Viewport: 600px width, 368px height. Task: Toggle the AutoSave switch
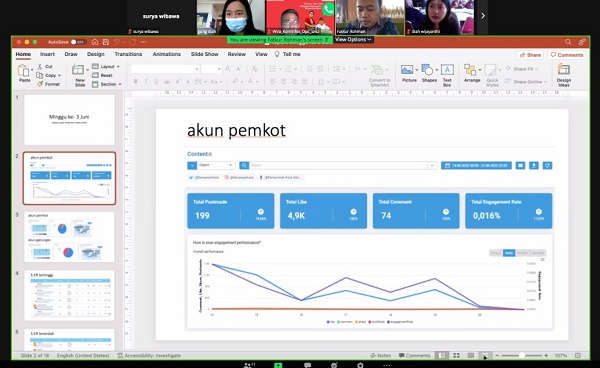[78, 42]
